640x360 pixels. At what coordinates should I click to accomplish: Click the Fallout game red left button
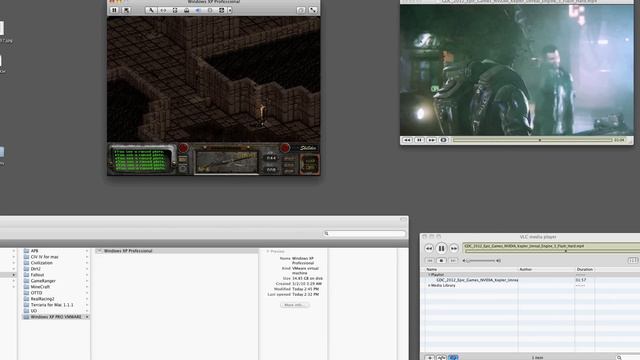[x=183, y=147]
